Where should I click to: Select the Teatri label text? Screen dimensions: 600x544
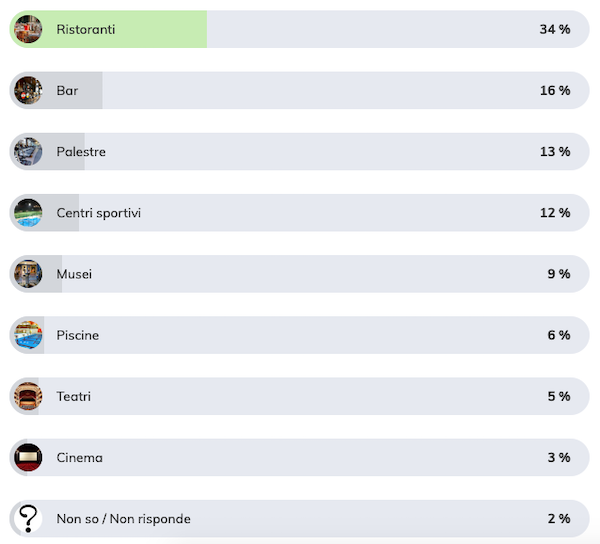74,397
